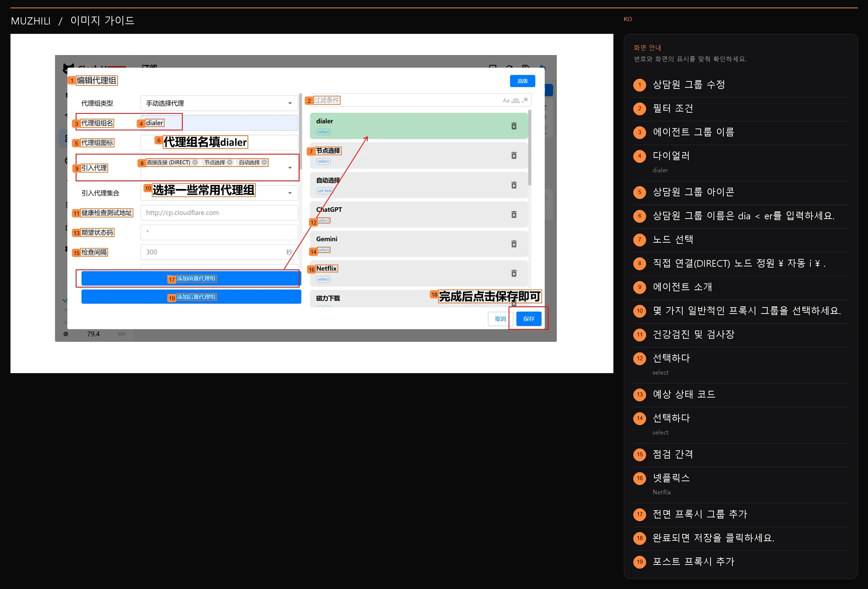The image size is (868, 589).
Task: Delete the dialer proxy group with its trash icon
Action: point(514,126)
